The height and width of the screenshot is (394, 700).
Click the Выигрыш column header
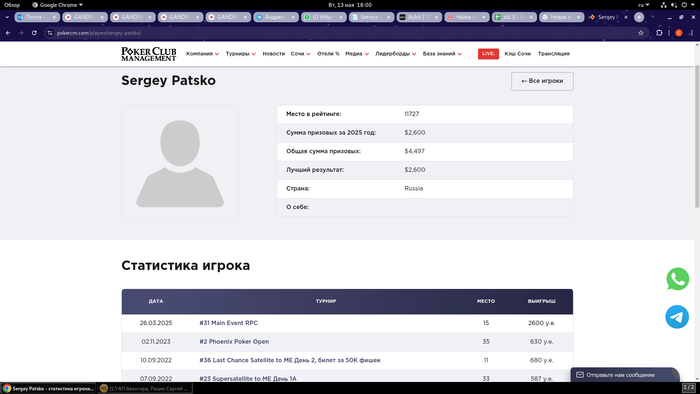click(542, 301)
